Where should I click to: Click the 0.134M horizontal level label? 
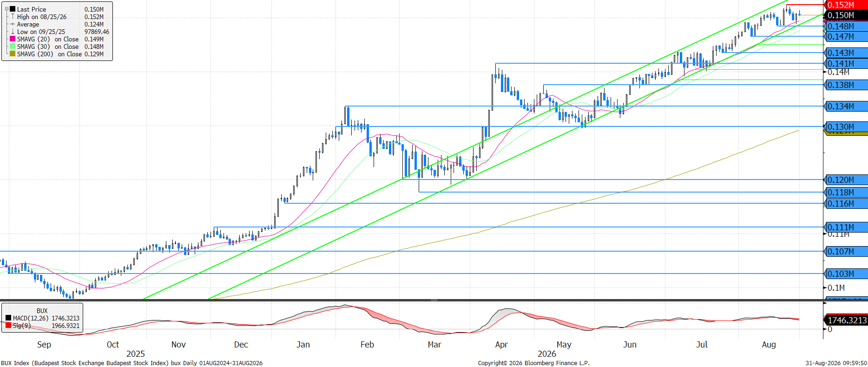click(846, 107)
